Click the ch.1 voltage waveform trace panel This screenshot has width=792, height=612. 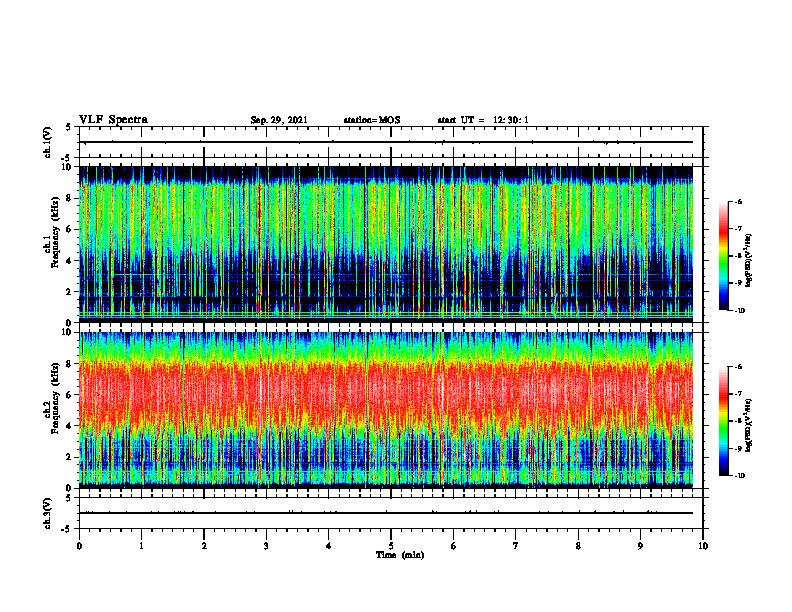(390, 142)
